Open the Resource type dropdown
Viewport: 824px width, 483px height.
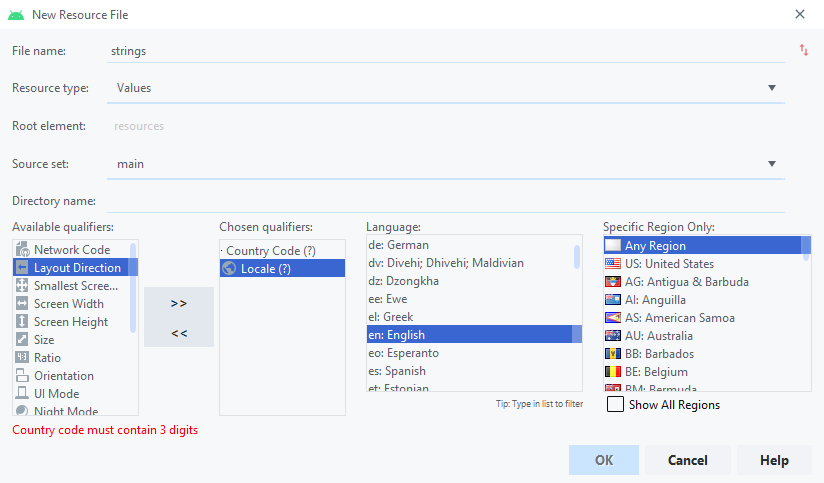(772, 88)
